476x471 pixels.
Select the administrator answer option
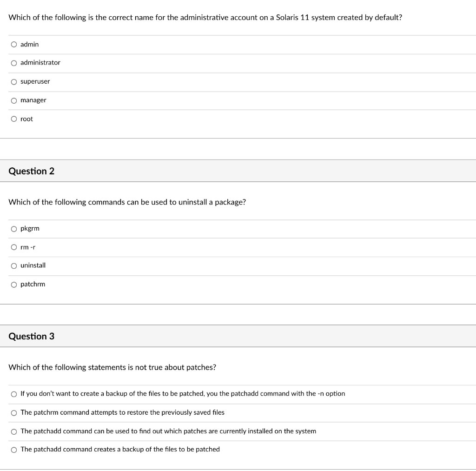tap(14, 63)
